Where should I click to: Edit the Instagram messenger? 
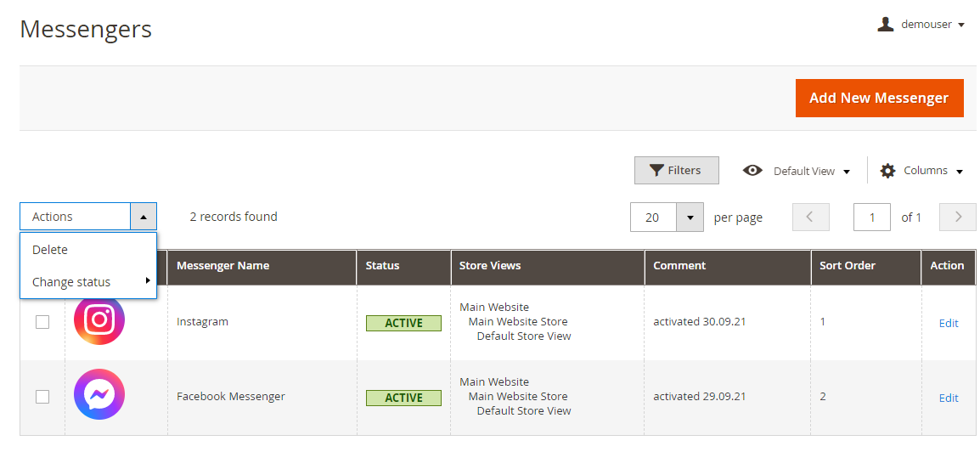[948, 323]
